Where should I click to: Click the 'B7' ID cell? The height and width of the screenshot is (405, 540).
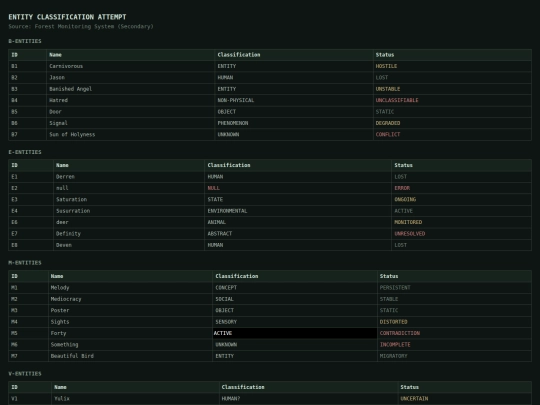click(x=27, y=134)
